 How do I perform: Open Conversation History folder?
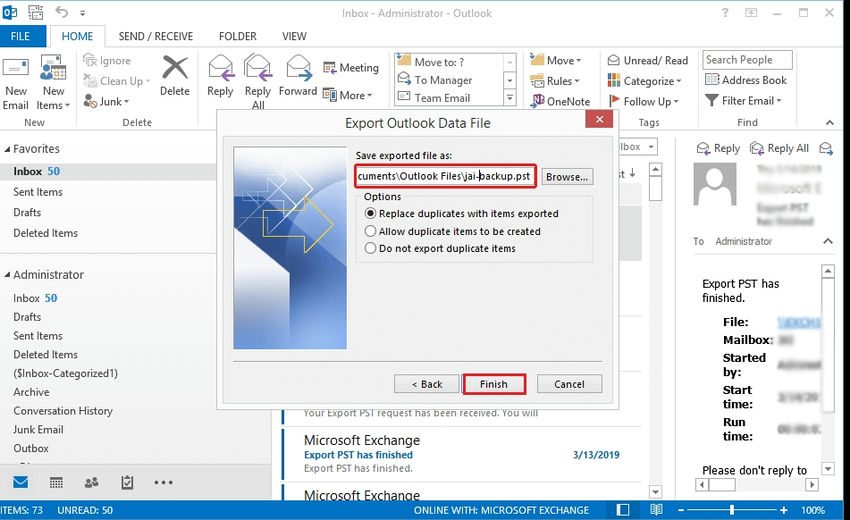[63, 411]
